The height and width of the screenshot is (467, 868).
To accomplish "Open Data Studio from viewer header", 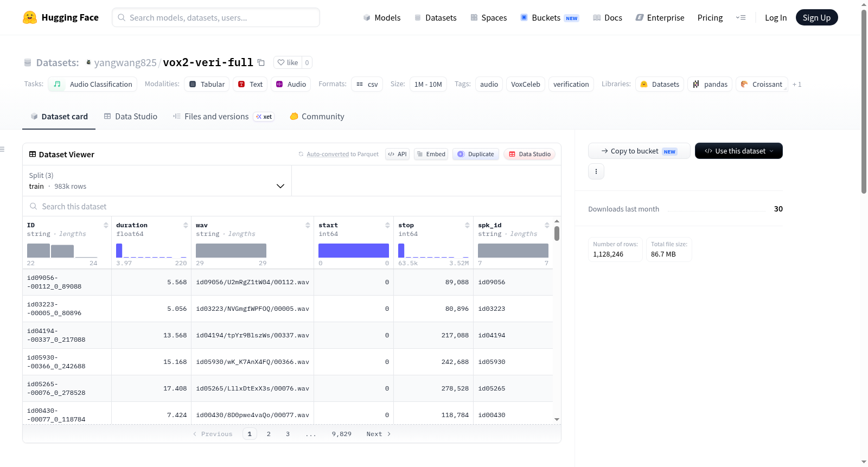I will 529,154.
